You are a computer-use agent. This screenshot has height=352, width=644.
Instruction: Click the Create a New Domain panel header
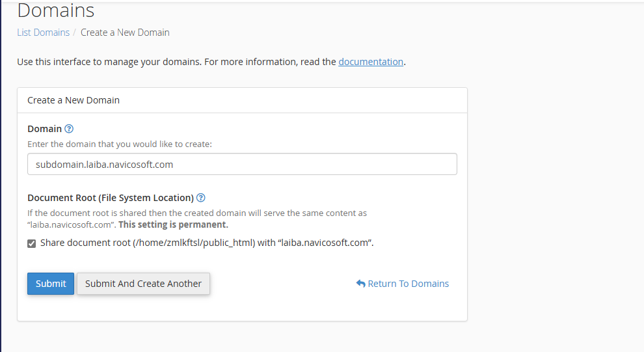74,100
